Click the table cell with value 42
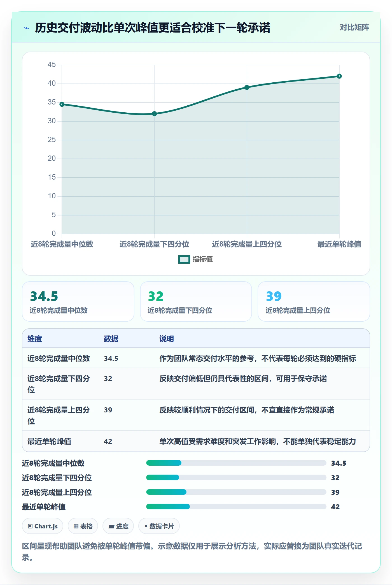 coord(108,441)
